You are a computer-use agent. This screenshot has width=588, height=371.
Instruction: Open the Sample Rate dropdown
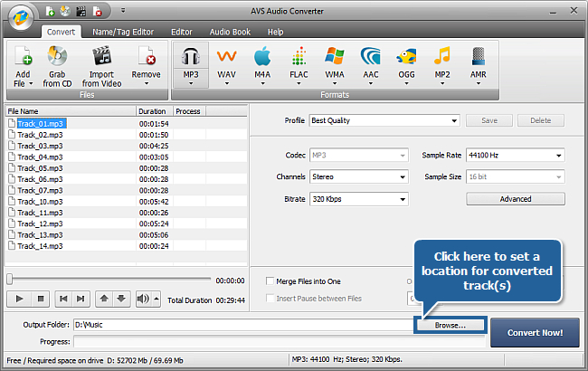click(559, 156)
